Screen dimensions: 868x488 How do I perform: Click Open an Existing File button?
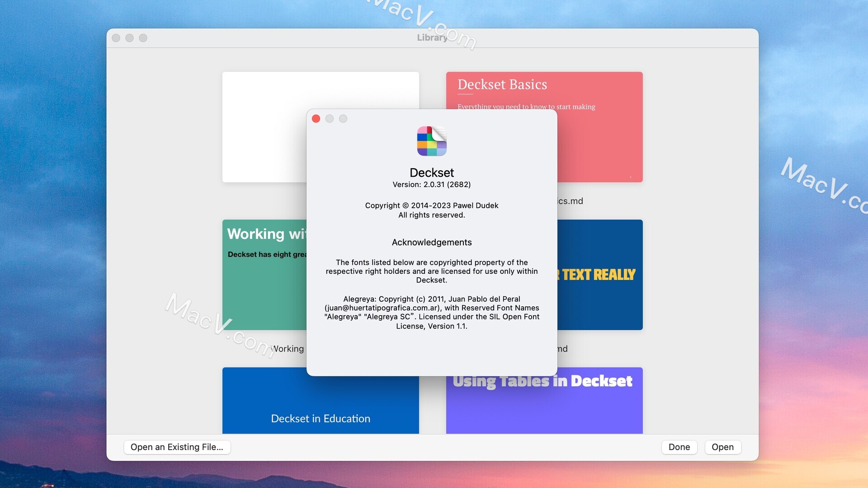tap(177, 447)
